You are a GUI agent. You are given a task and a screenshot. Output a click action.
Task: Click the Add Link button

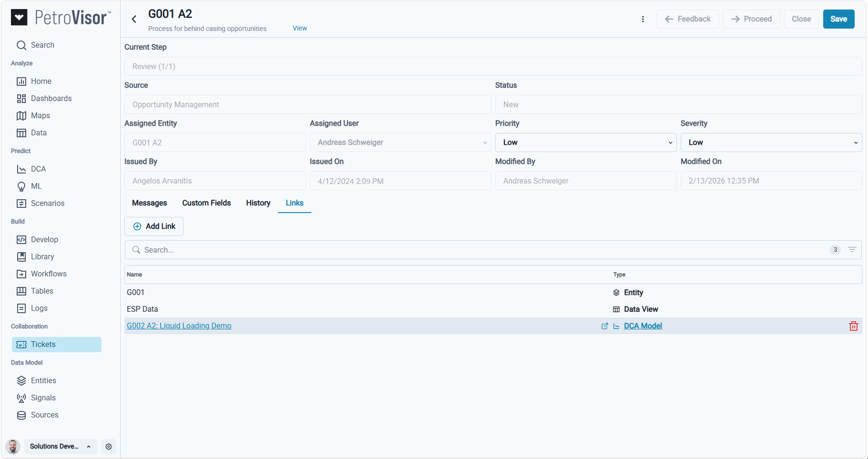pyautogui.click(x=154, y=226)
